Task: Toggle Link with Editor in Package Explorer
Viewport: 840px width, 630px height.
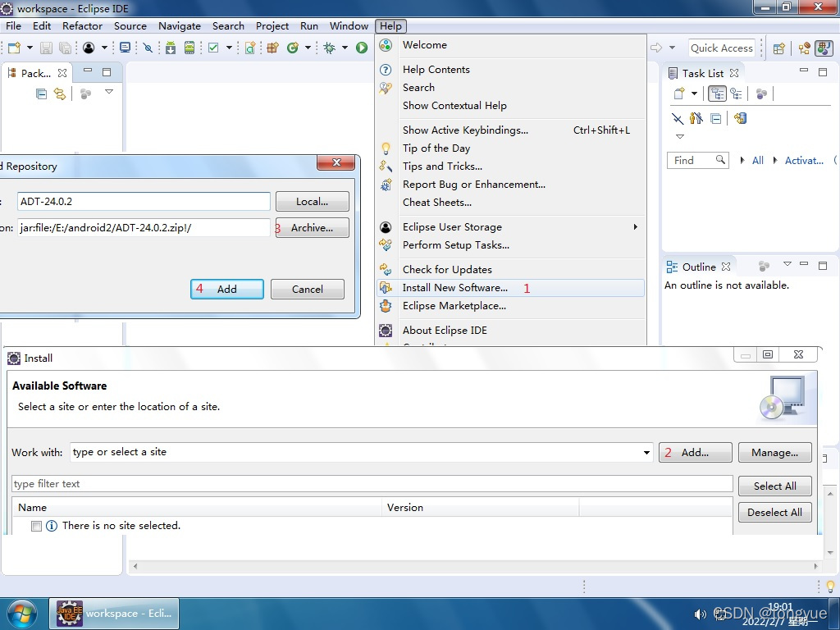Action: tap(59, 94)
